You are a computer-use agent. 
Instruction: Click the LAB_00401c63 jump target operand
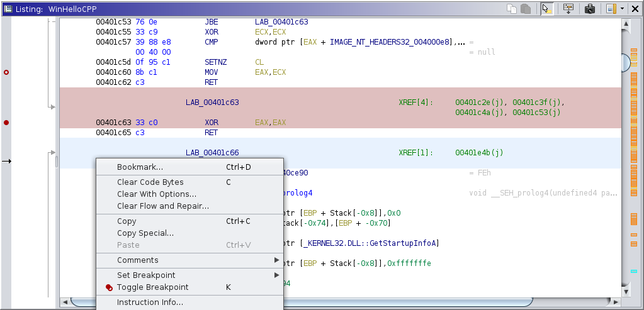[x=281, y=22]
